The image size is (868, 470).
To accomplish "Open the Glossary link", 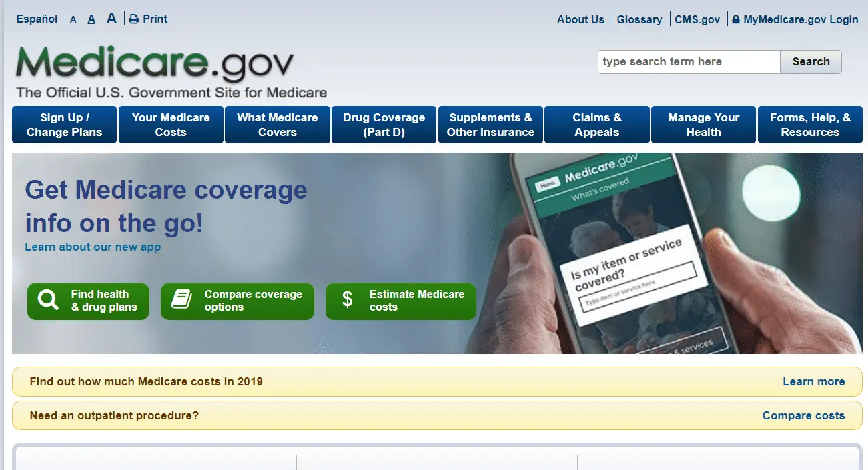I will 639,19.
